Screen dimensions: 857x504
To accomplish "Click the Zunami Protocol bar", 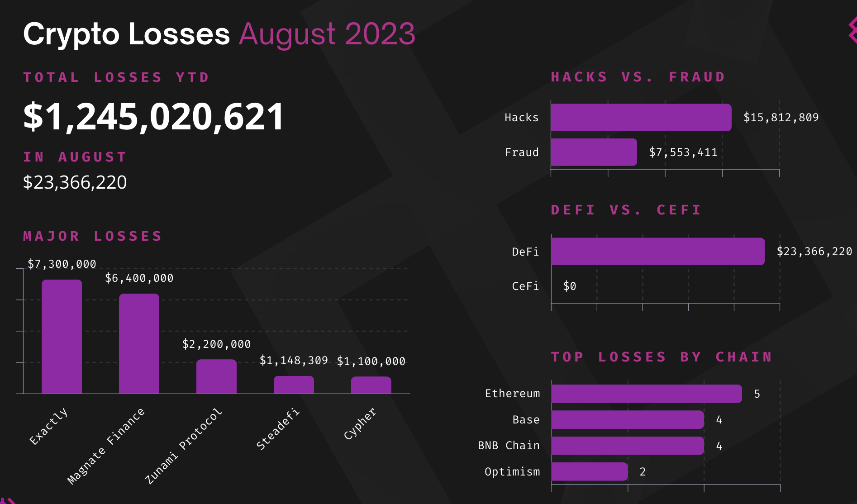I will click(x=216, y=376).
